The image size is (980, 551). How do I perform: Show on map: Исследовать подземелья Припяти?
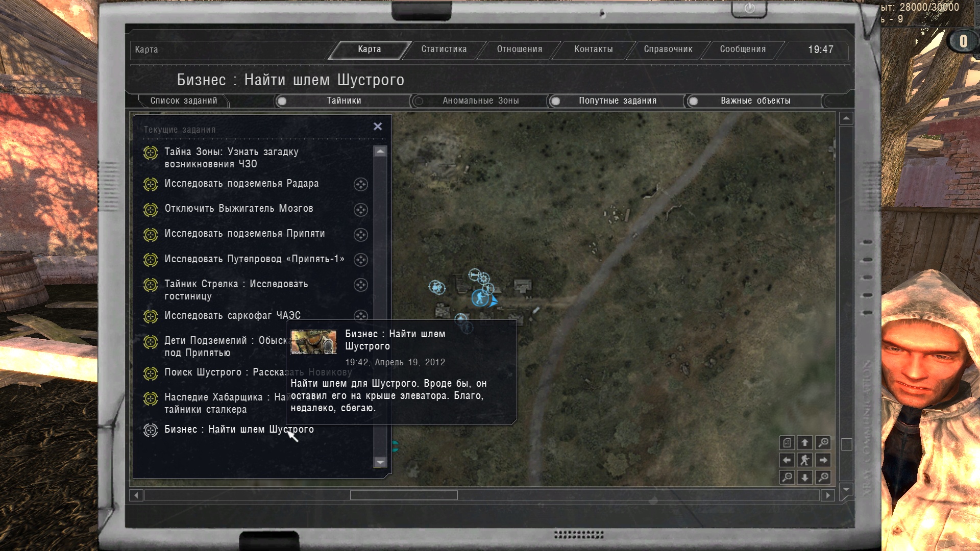[361, 235]
